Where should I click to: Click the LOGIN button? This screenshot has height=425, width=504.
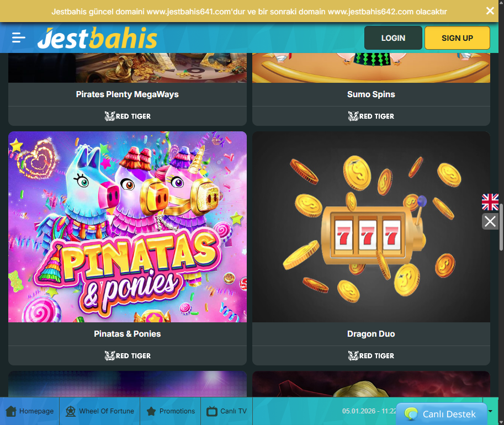(393, 38)
